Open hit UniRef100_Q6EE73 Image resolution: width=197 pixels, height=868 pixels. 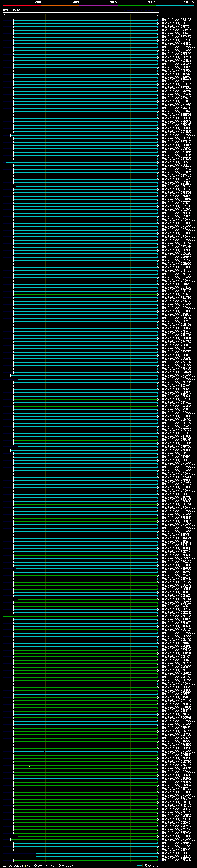[x=177, y=853]
